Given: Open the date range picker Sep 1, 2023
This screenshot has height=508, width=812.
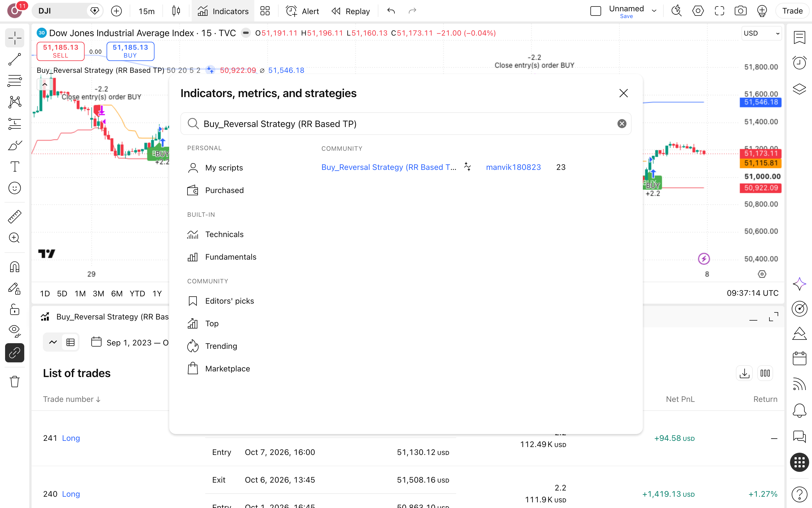Looking at the screenshot, I should (130, 342).
